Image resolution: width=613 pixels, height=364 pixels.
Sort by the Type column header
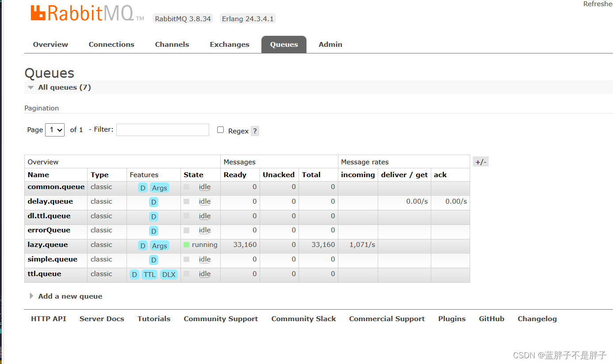coord(100,174)
